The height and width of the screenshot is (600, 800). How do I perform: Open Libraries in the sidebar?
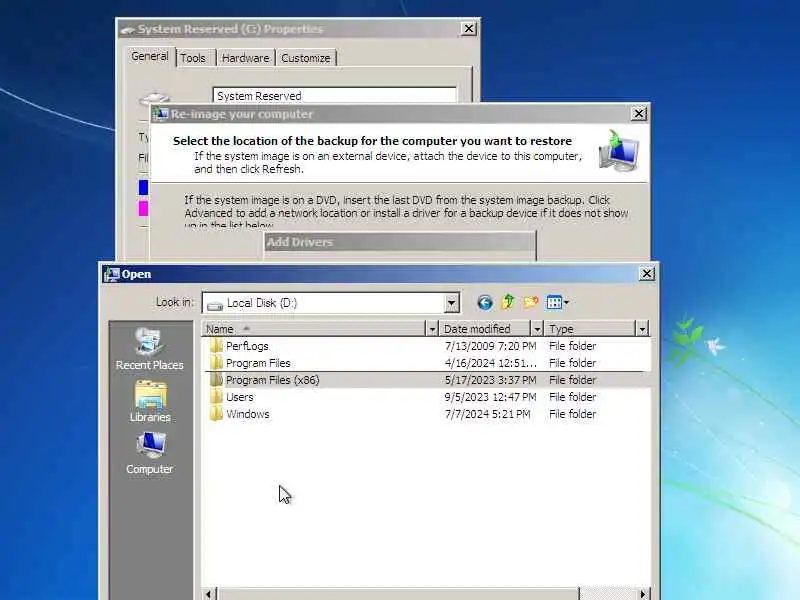click(x=150, y=402)
